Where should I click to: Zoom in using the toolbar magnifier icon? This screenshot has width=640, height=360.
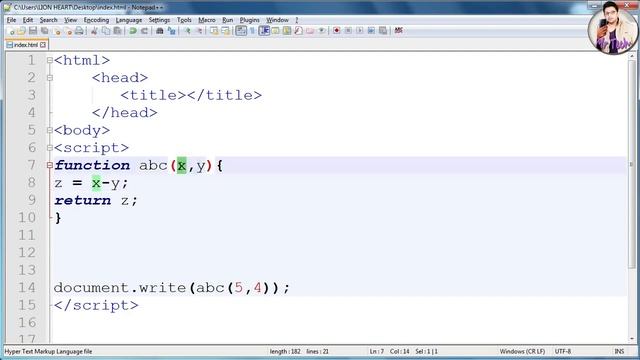click(x=187, y=31)
